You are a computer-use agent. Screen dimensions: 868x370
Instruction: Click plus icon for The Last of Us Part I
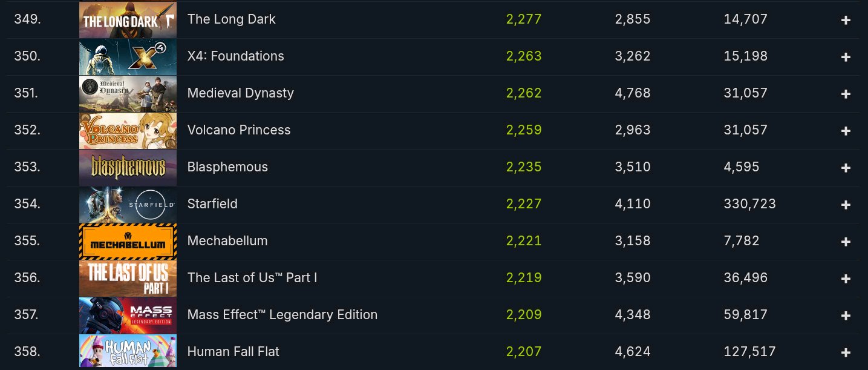point(846,279)
